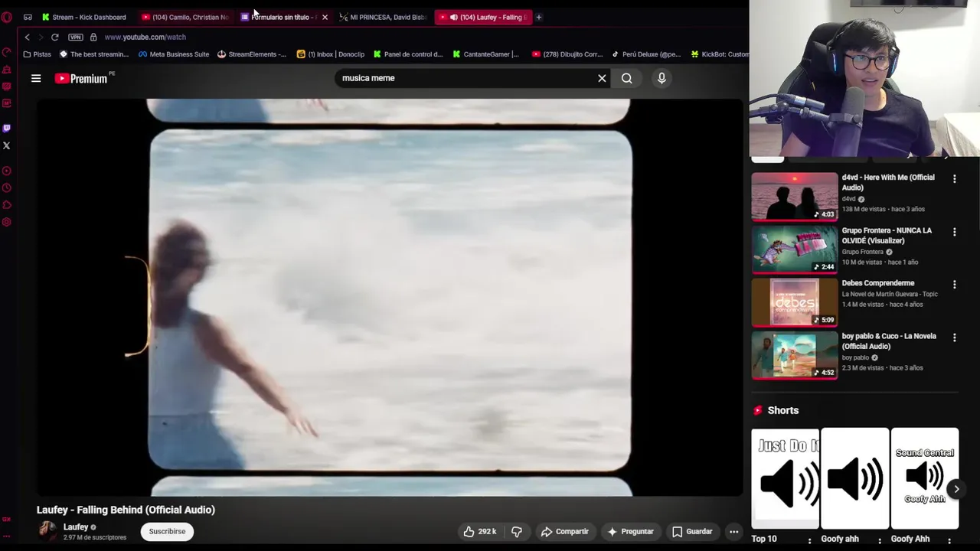The width and height of the screenshot is (980, 551).
Task: Open d4vd - Here With Me thumbnail
Action: [x=794, y=197]
